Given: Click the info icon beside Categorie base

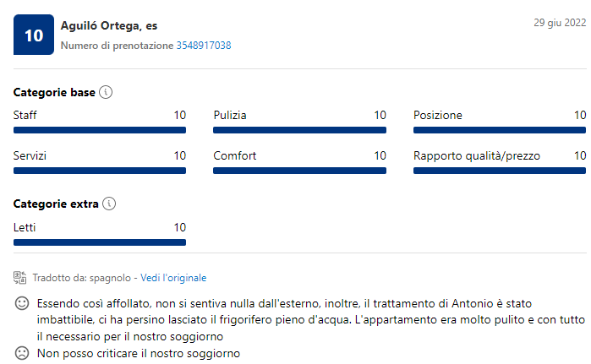Looking at the screenshot, I should pyautogui.click(x=106, y=92).
